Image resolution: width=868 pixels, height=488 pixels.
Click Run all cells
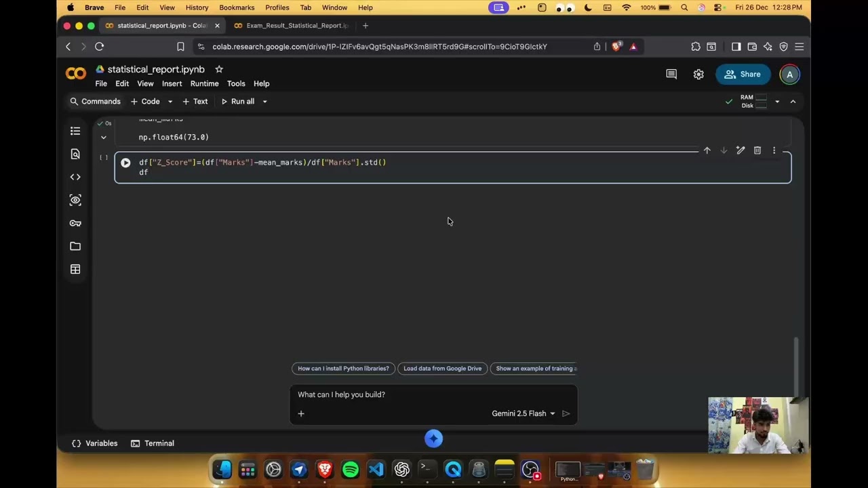(x=238, y=102)
